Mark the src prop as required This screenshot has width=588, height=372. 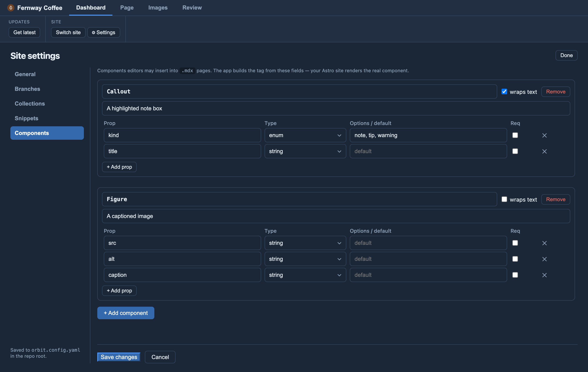[x=515, y=243]
